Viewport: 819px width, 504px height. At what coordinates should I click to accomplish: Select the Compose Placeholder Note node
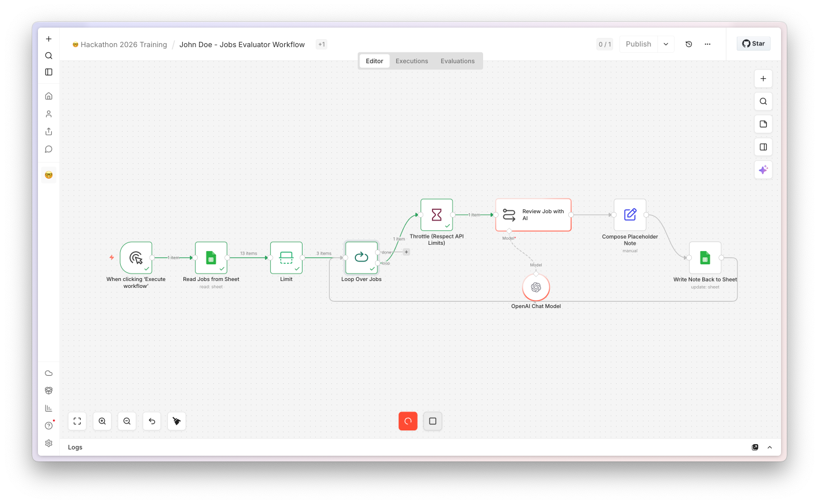(630, 215)
